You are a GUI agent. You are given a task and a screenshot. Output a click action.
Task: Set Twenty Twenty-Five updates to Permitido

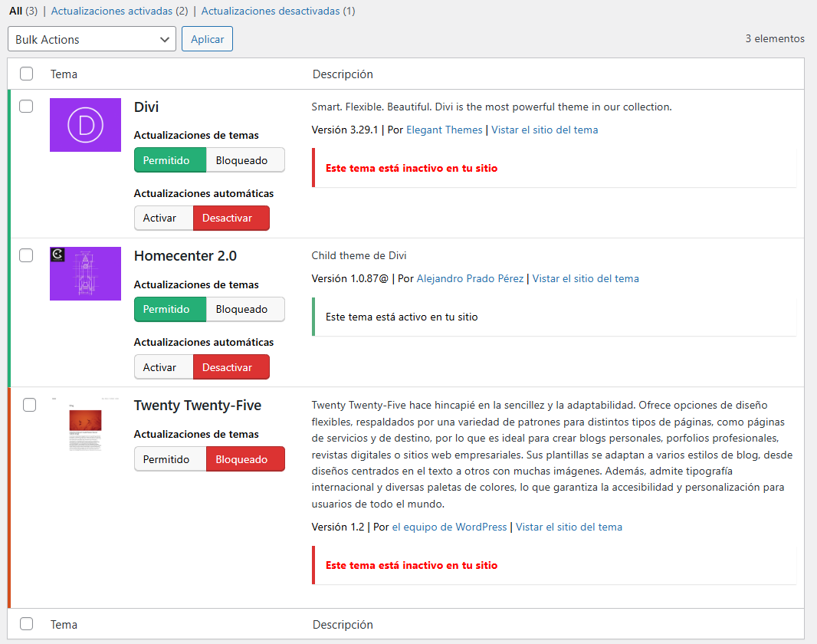pos(170,459)
